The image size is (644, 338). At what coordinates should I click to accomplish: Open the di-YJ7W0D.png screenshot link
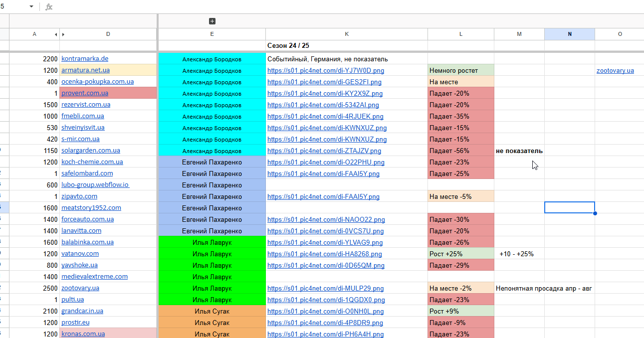coord(326,70)
